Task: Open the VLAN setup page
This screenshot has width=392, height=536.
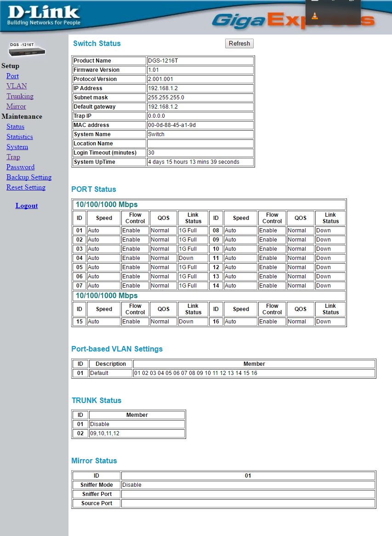Action: point(17,86)
